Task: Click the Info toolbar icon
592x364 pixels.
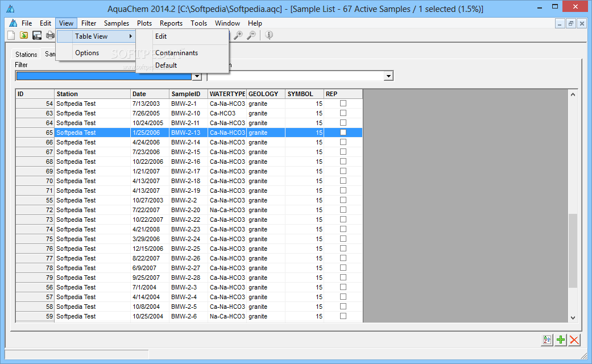Action: (x=269, y=35)
